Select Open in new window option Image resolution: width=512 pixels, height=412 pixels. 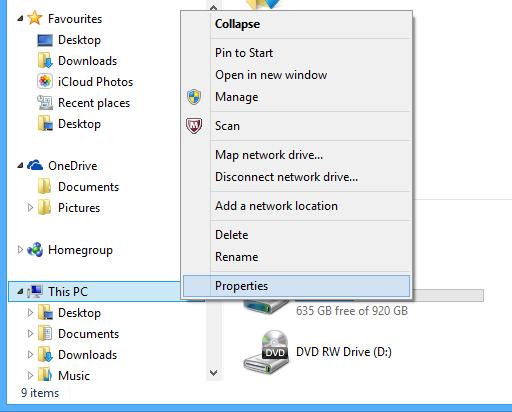271,75
